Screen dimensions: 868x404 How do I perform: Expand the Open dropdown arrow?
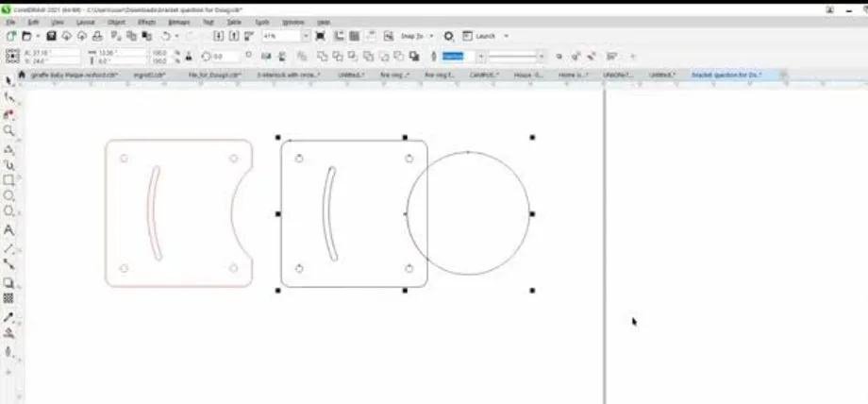click(x=38, y=36)
